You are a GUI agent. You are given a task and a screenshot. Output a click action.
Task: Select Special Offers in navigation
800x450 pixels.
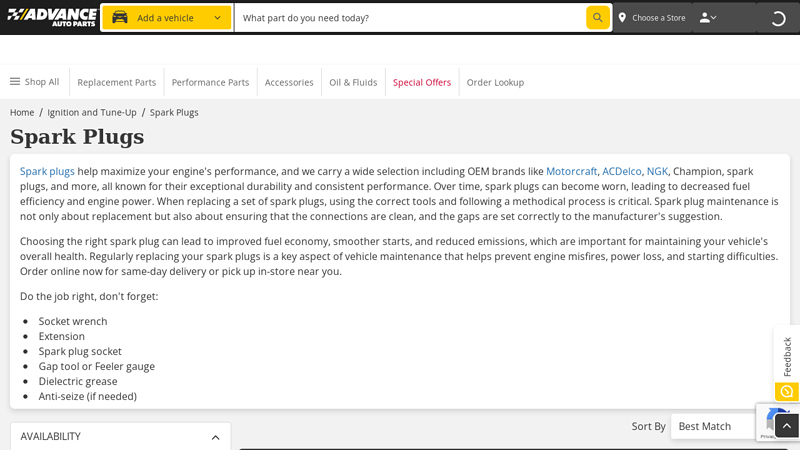422,82
